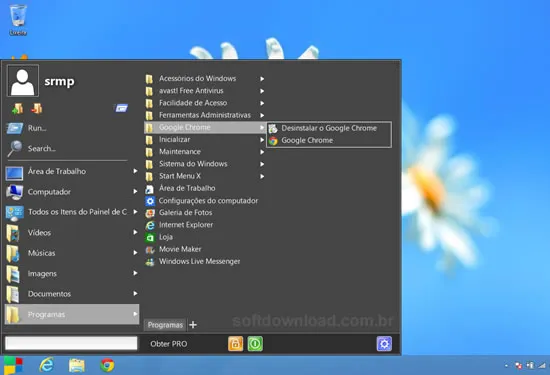Expand the Imagens submenu arrow
The height and width of the screenshot is (375, 550).
pos(135,273)
